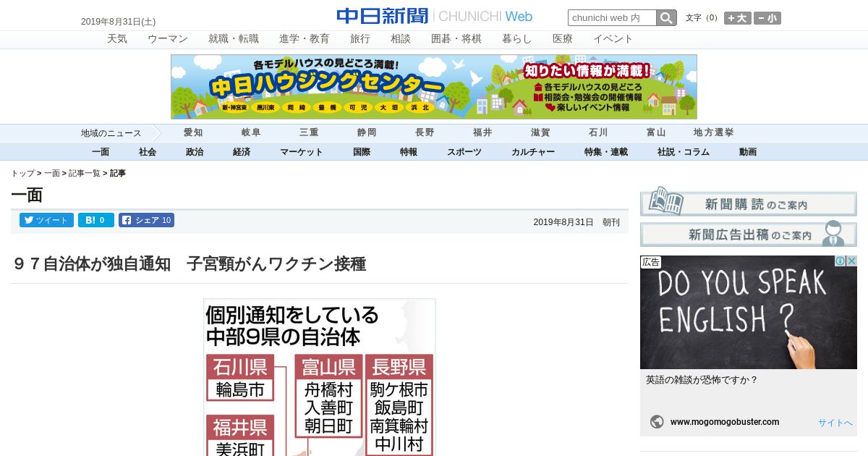868x456 pixels.
Task: Open the DO YOU SPEAK ENGLISH ad image
Action: tap(749, 313)
